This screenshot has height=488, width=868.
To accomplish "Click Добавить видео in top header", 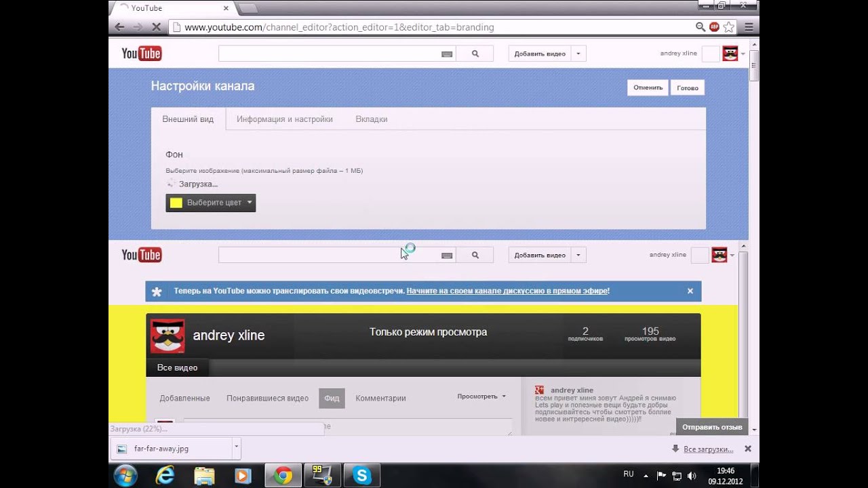I will pos(540,54).
